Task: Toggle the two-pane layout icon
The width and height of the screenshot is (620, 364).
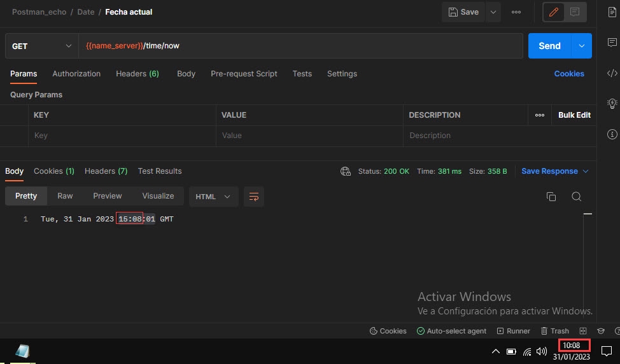Action: click(583, 331)
